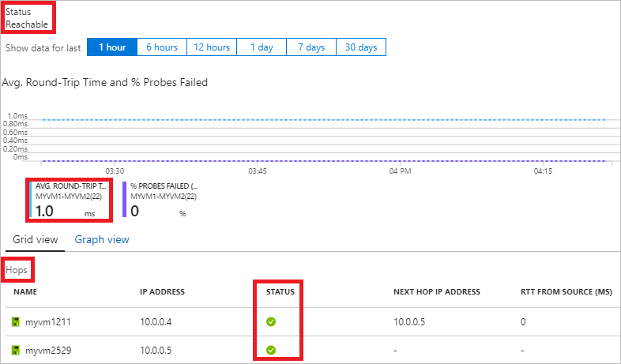Viewport: 621px width, 364px height.
Task: Select the 7 days range
Action: 311,47
